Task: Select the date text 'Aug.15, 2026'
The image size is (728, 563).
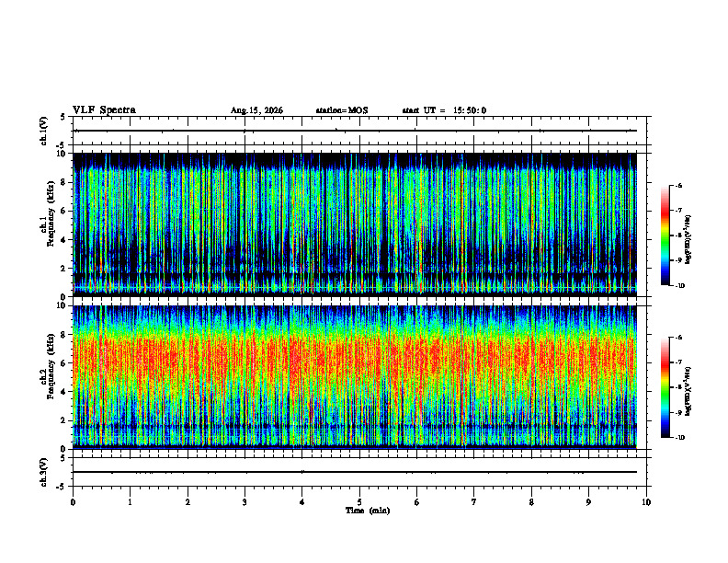Action: pyautogui.click(x=256, y=110)
